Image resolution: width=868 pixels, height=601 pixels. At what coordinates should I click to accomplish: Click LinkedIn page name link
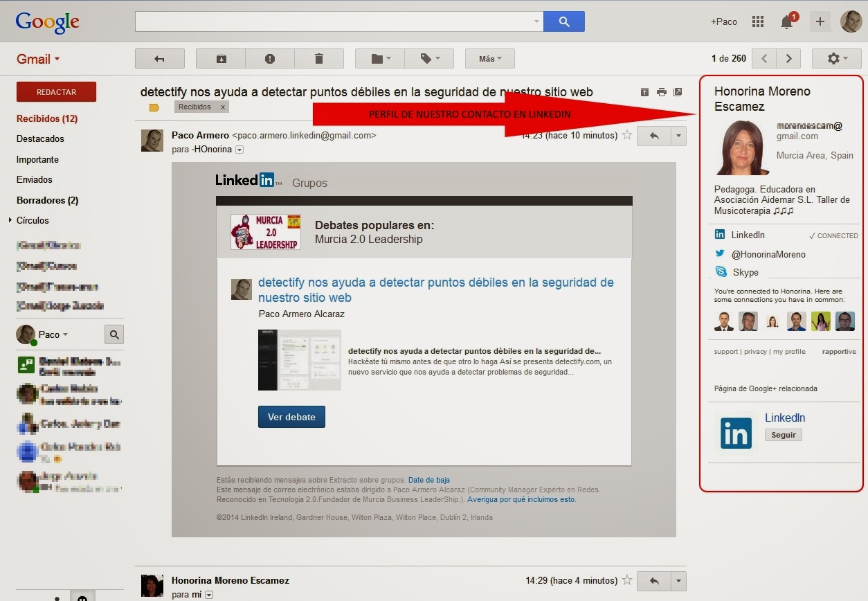click(785, 418)
